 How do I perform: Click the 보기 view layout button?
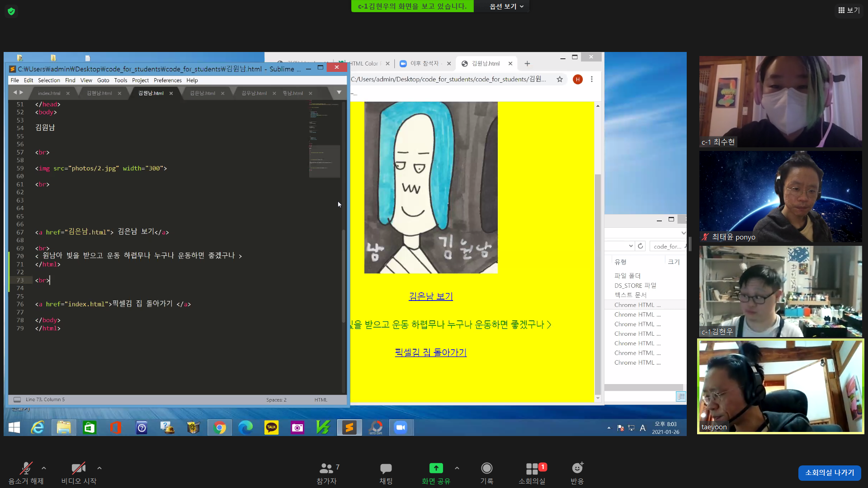(849, 10)
